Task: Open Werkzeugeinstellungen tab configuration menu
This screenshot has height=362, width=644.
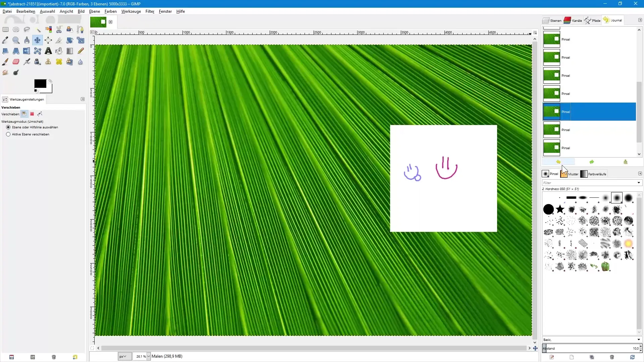Action: pos(83,99)
